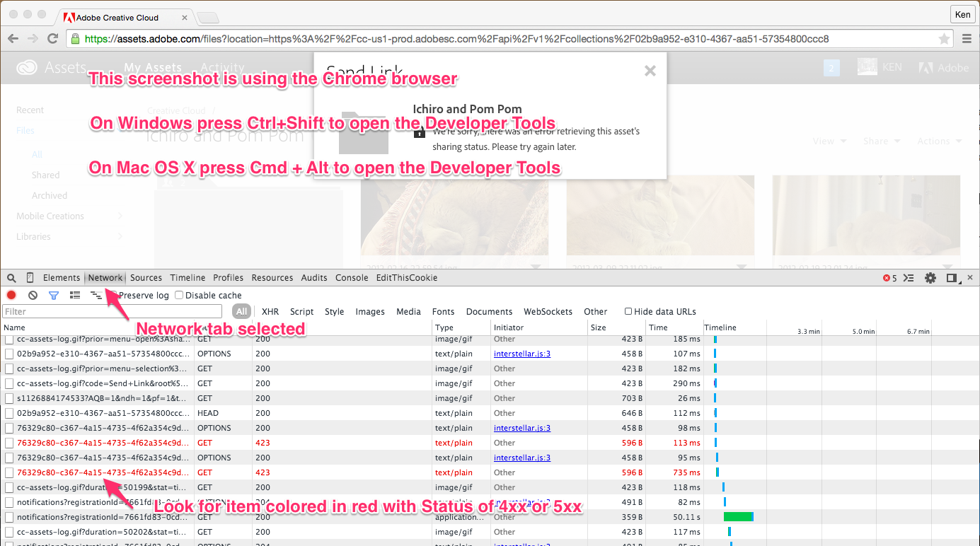The width and height of the screenshot is (980, 546).
Task: Click the green HTTPS padlock icon
Action: (x=75, y=39)
